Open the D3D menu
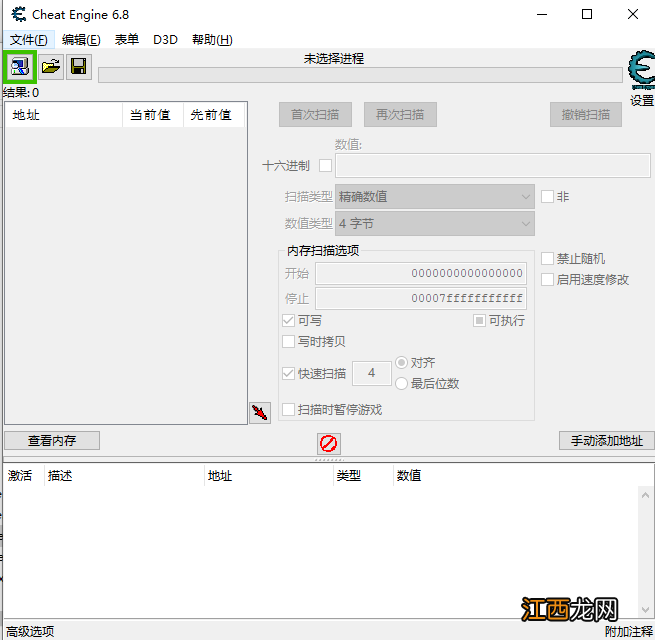Viewport: 655px width, 640px height. [165, 40]
